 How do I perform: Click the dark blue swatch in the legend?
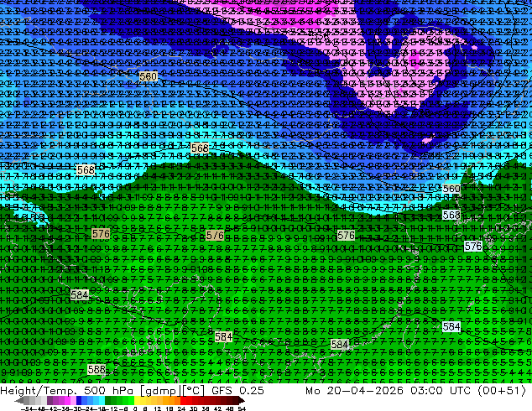79,400
